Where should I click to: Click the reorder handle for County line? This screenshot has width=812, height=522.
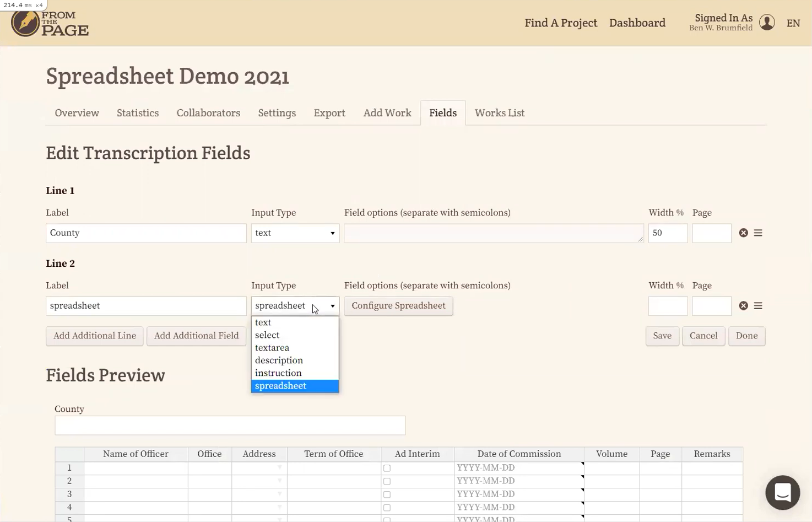758,233
